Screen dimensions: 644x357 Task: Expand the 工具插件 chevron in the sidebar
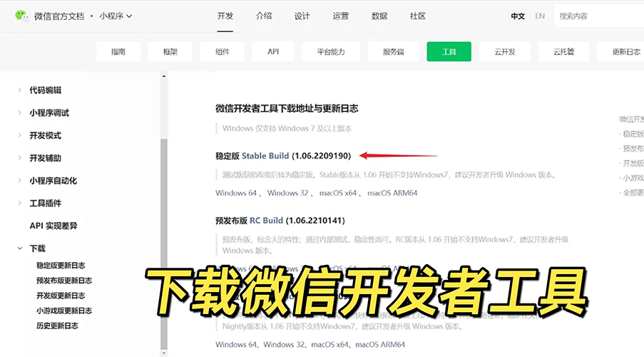tap(19, 203)
